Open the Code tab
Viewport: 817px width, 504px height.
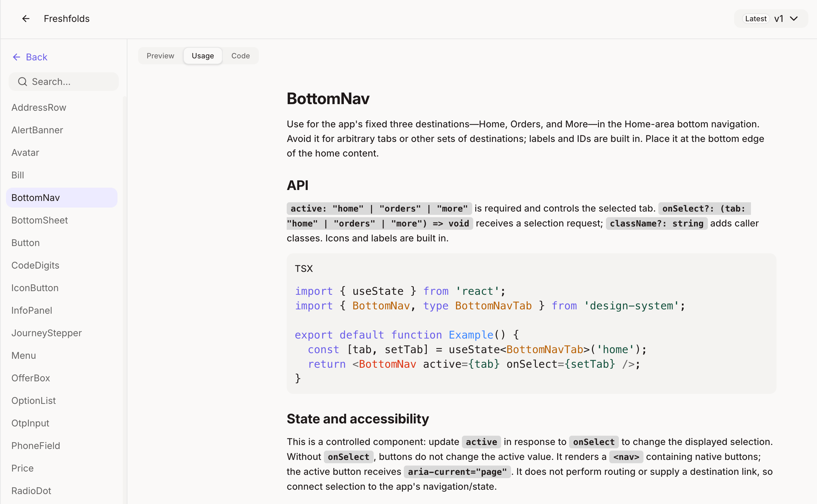tap(241, 56)
